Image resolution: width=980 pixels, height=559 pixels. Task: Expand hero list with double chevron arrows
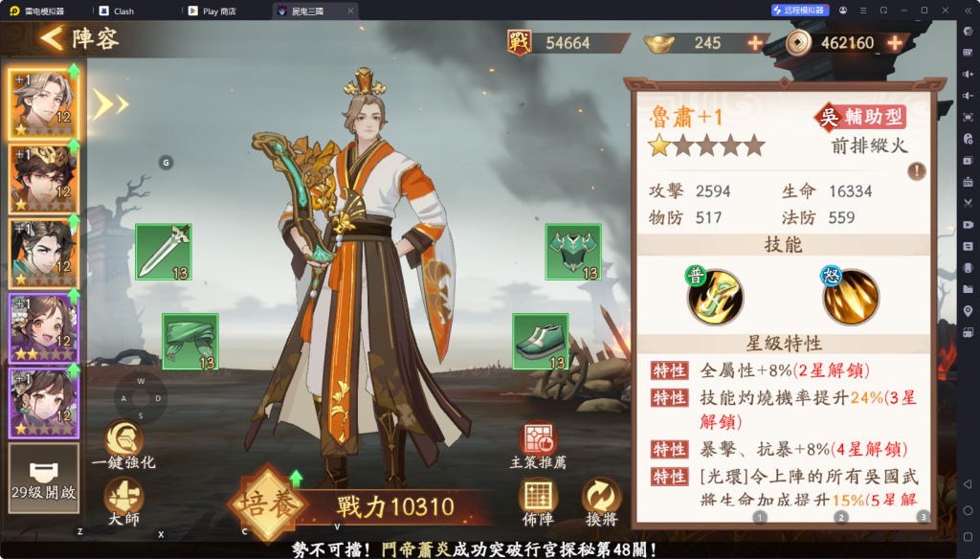click(x=111, y=103)
